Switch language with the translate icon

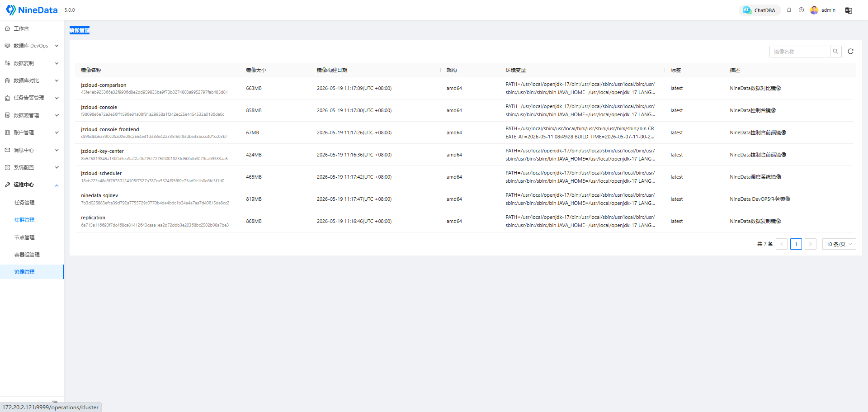(x=849, y=10)
